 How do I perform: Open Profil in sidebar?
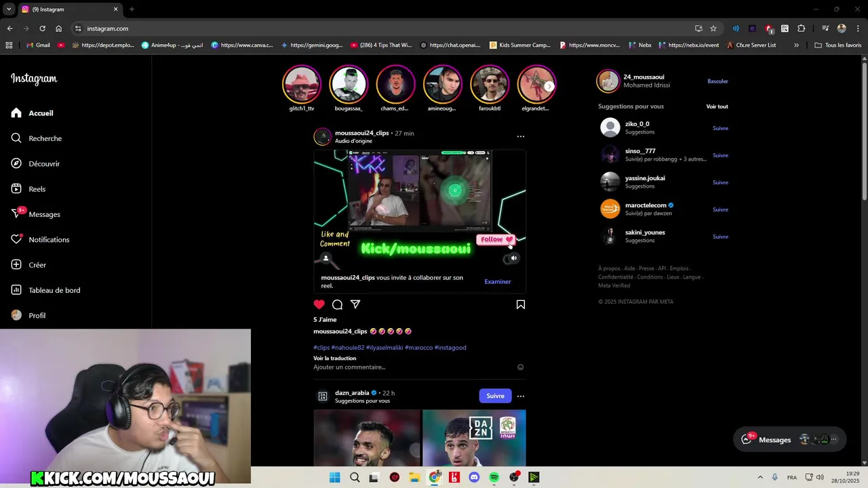click(28, 315)
